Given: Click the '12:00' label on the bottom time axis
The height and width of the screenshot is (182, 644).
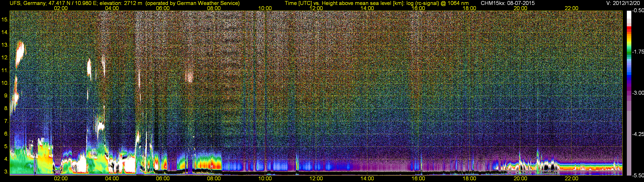Looking at the screenshot, I should (x=316, y=179).
